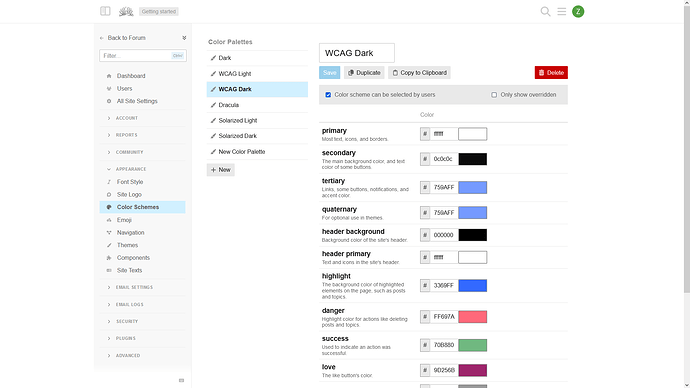Click the brush icon beside Solarized Light
Image resolution: width=690 pixels, height=388 pixels.
click(213, 121)
